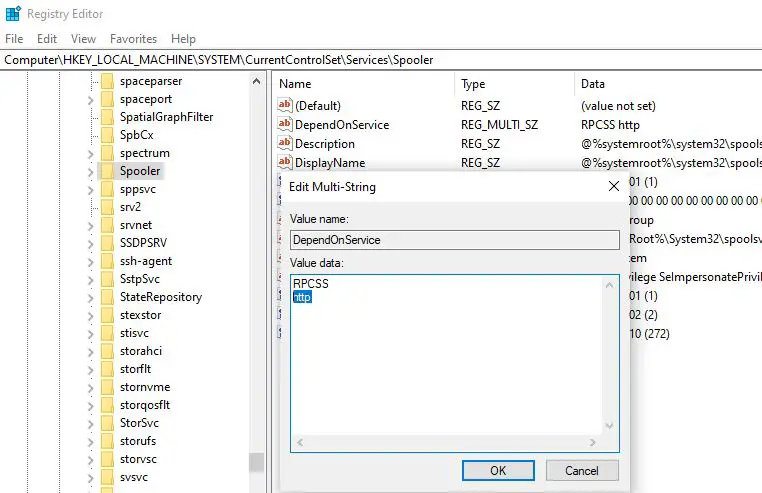Click the sppsvc folder icon

(x=107, y=189)
